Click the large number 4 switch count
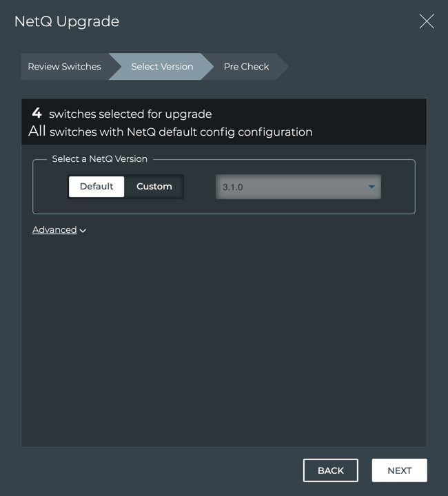 click(x=37, y=113)
